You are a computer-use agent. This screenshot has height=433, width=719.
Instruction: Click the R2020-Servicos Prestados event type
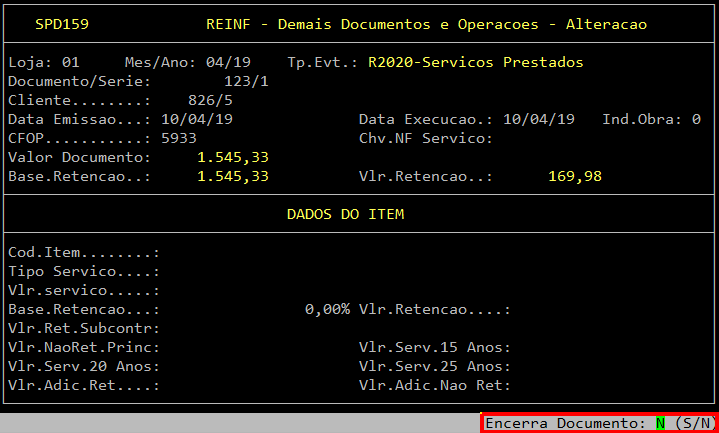pyautogui.click(x=475, y=62)
